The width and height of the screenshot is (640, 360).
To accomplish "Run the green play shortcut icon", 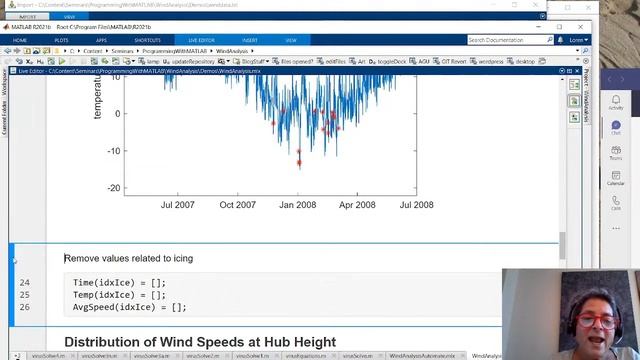I will pos(62,61).
